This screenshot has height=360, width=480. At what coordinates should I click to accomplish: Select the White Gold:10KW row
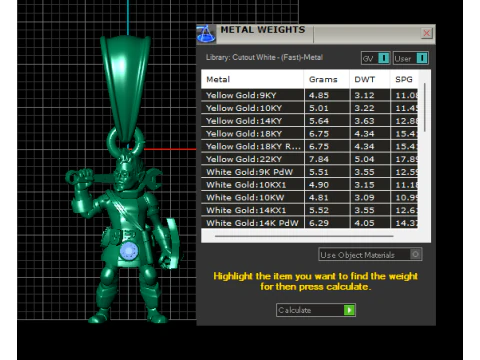tap(309, 197)
